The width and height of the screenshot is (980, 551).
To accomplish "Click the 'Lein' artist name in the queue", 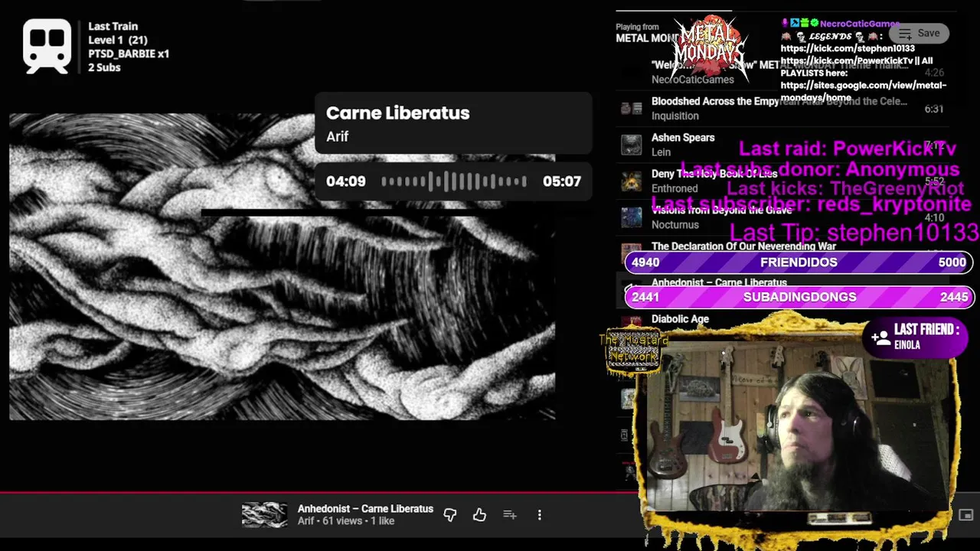I will [661, 152].
